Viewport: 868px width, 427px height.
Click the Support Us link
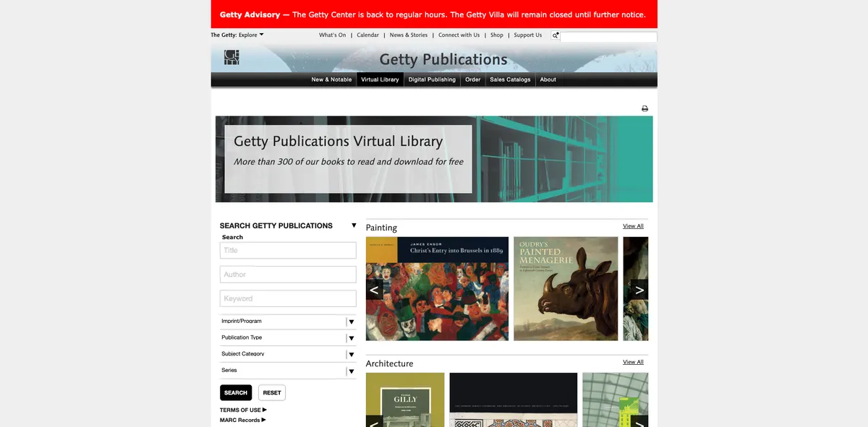(x=528, y=35)
